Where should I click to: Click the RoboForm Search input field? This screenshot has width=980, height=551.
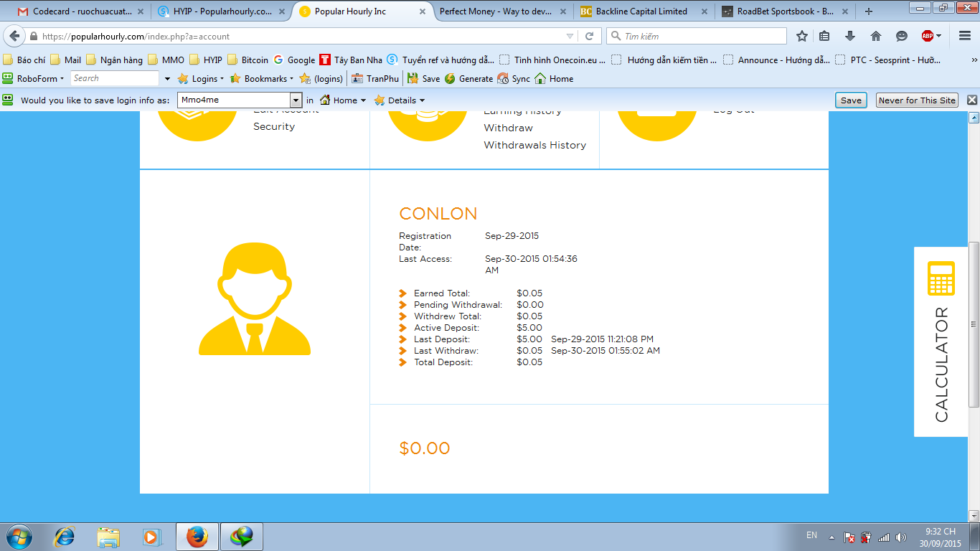[x=114, y=79]
